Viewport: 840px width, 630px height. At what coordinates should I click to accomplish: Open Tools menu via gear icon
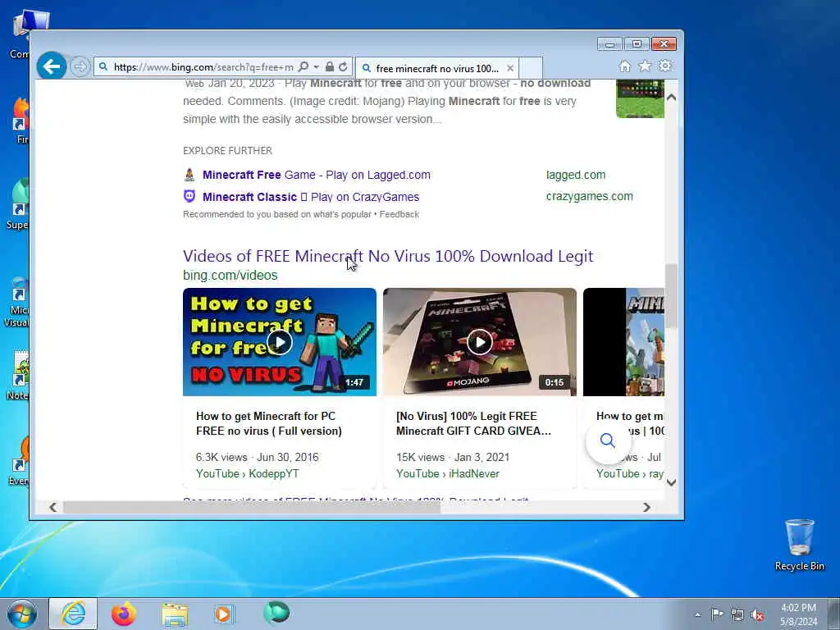pyautogui.click(x=665, y=66)
